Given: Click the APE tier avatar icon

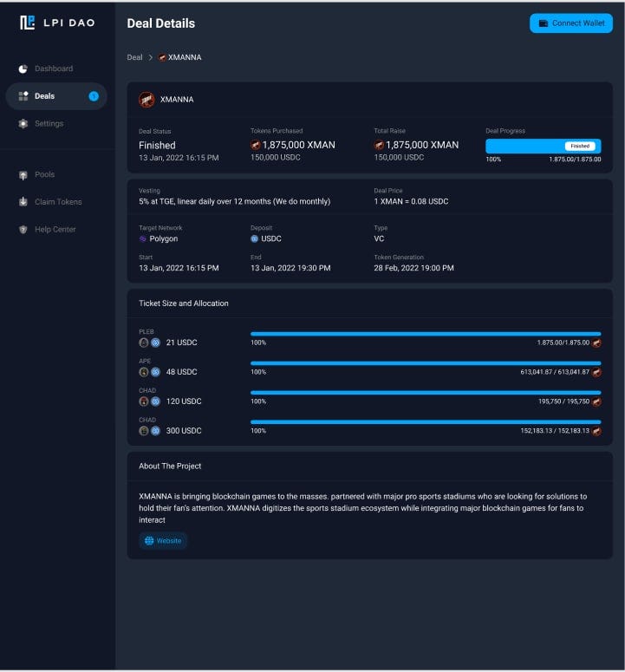Looking at the screenshot, I should [x=144, y=372].
